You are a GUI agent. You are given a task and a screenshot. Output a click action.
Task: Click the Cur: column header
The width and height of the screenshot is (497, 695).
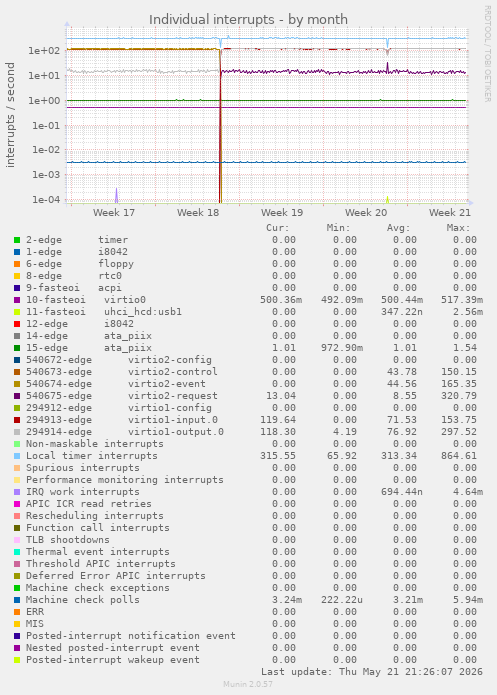[x=278, y=228]
